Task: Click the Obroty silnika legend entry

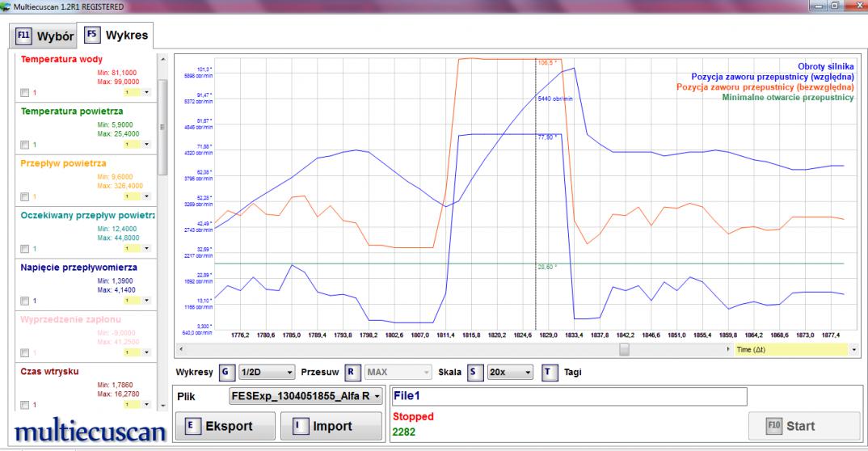Action: click(825, 66)
